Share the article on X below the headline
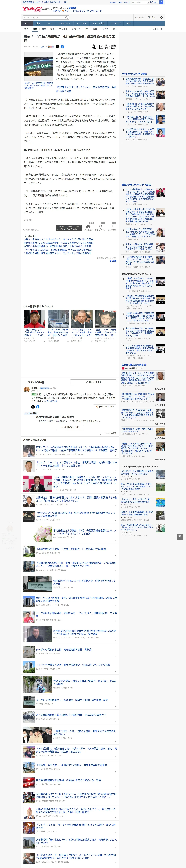Screen dimensions: 186x868 tap(57, 47)
